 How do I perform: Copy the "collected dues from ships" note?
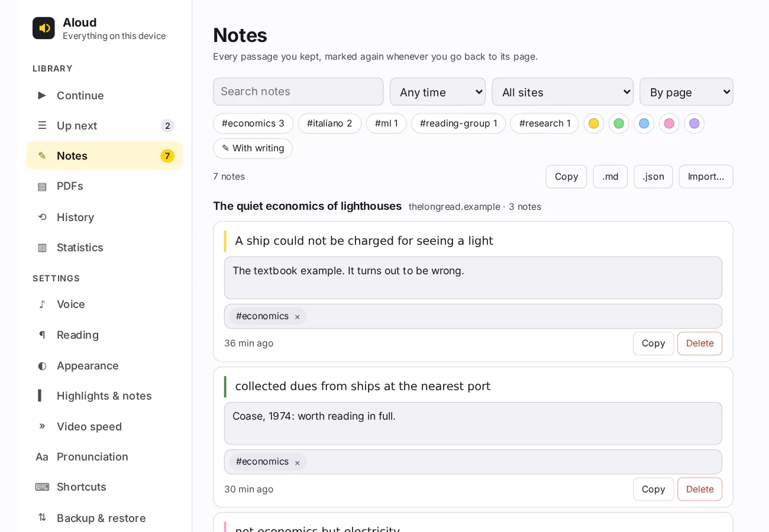pos(654,489)
